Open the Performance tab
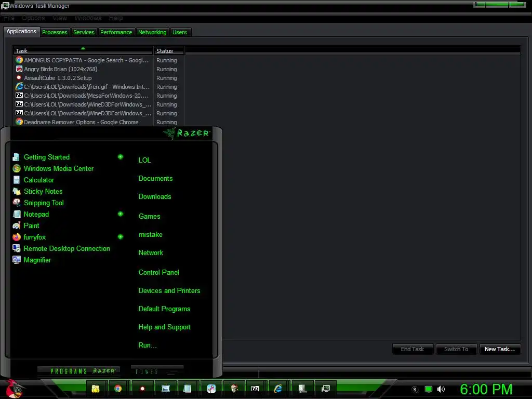This screenshot has width=532, height=399. tap(116, 32)
